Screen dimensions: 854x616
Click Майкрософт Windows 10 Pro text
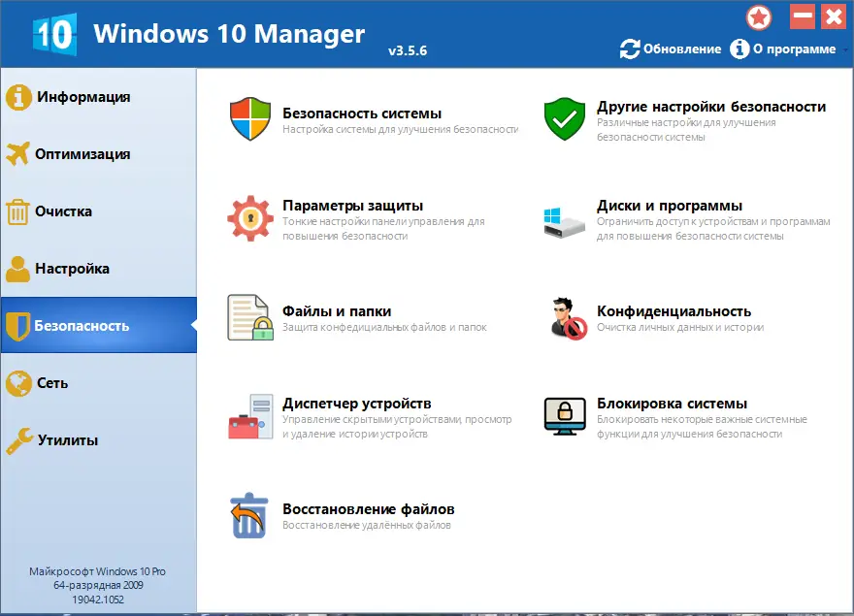click(97, 571)
